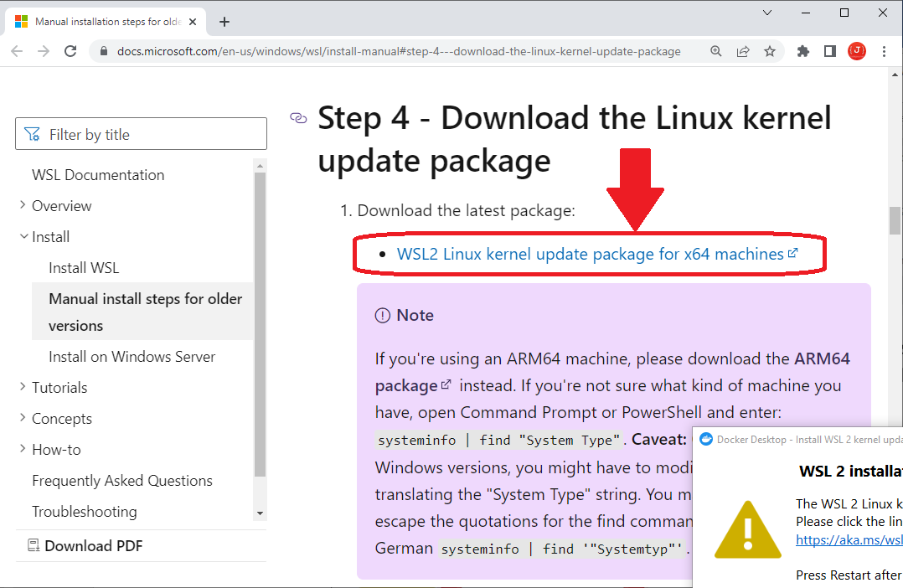Viewport: 903px width, 588px height.
Task: Open Troubleshooting page
Action: click(84, 512)
